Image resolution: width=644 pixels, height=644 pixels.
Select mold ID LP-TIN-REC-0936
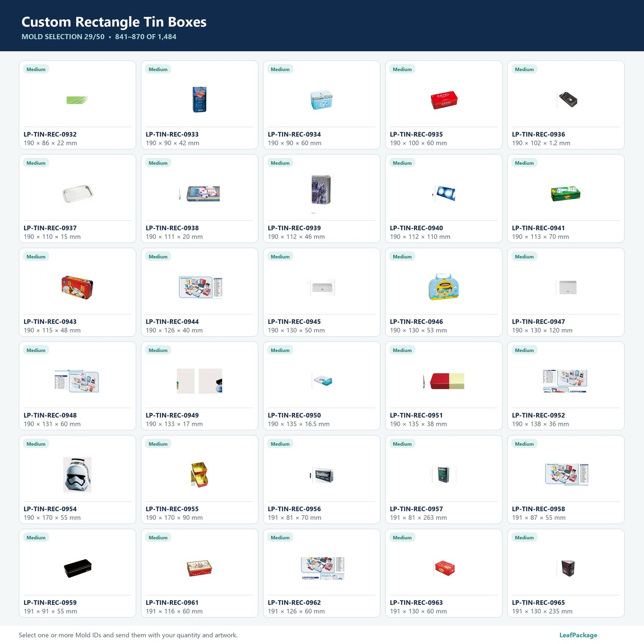[538, 134]
